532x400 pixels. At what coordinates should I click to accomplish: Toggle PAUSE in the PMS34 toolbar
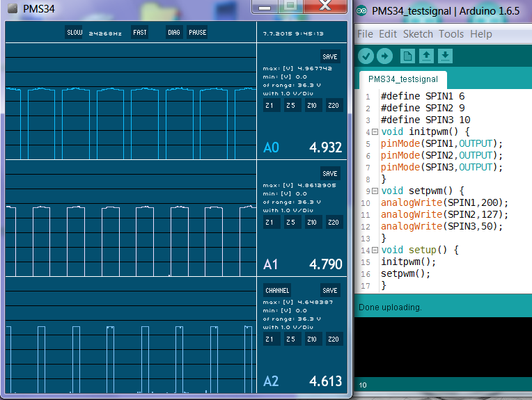tap(197, 33)
